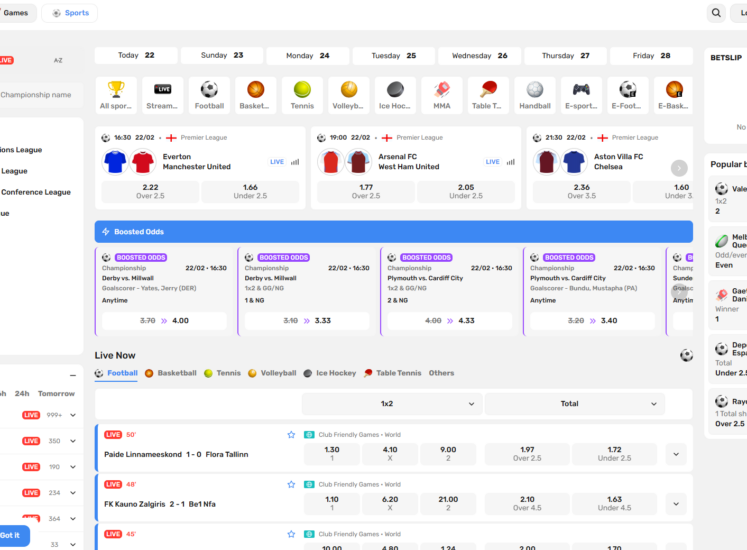Screen dimensions: 747x550
Task: Click the Championship name search field
Action: coord(36,95)
